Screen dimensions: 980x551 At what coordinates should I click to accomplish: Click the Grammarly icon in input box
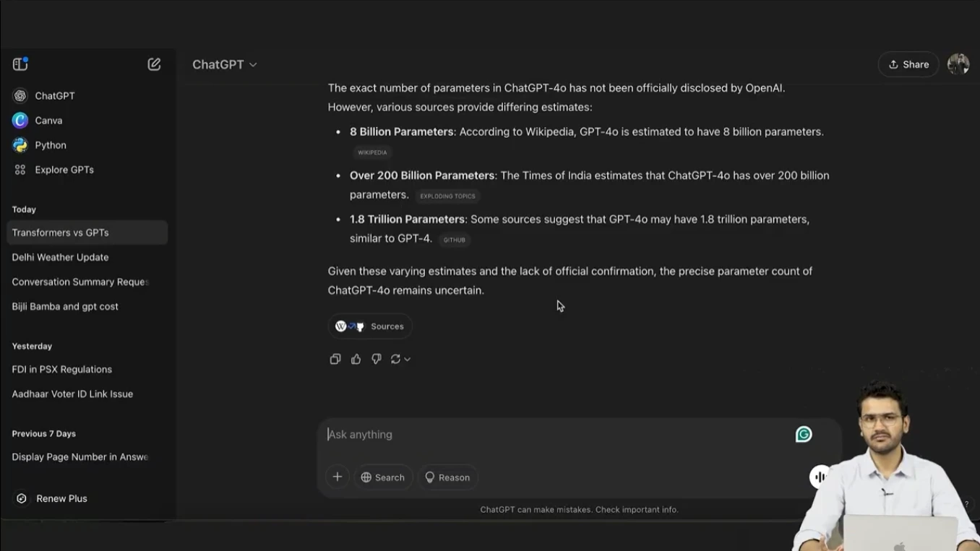click(x=804, y=434)
